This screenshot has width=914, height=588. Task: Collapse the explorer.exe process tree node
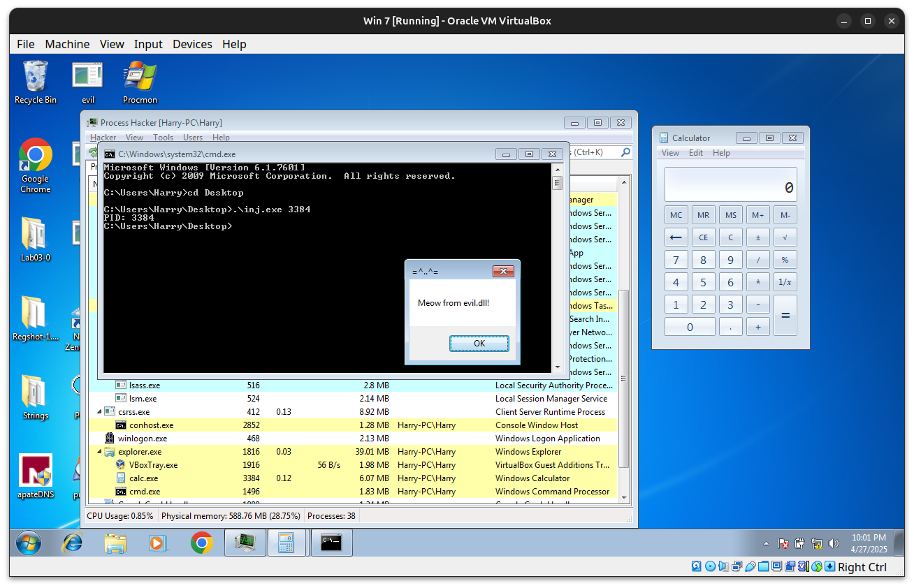(99, 452)
